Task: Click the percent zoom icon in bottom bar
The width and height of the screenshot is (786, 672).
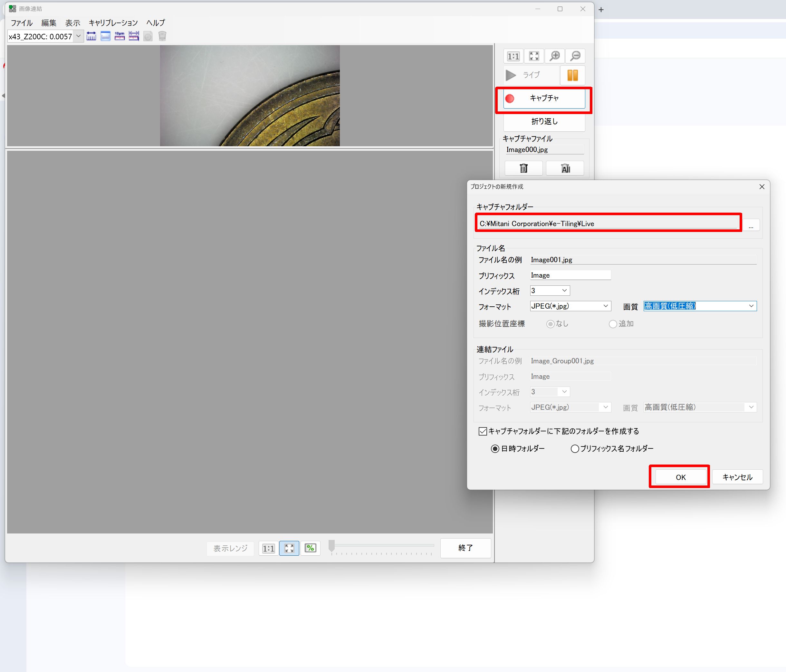Action: point(310,548)
